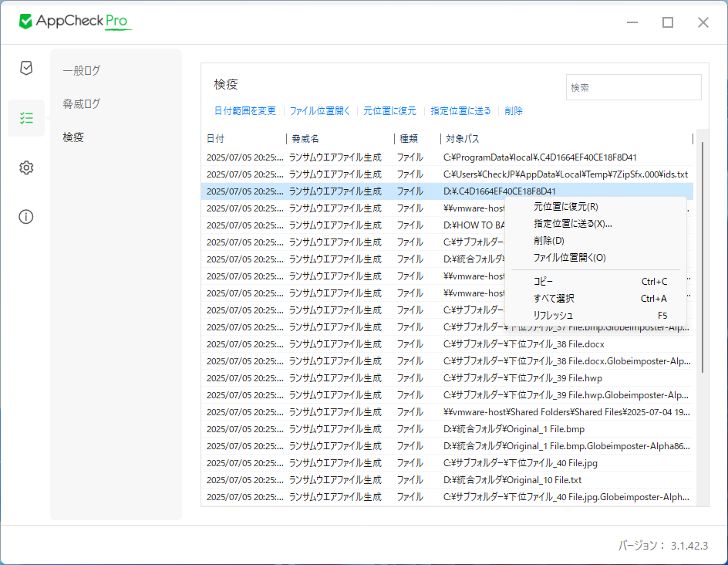Click the 検索 search input field
The height and width of the screenshot is (565, 728).
633,88
